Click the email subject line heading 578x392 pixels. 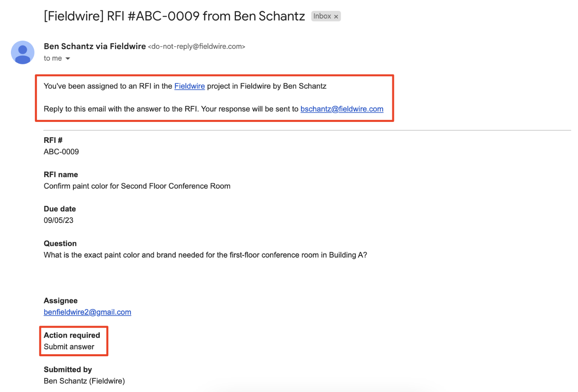174,16
